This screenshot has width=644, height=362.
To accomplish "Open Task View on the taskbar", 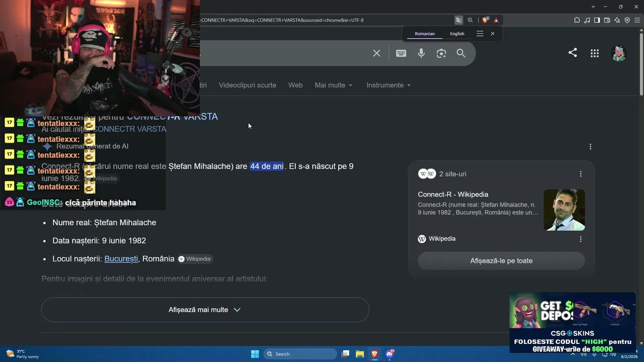I will coord(345,354).
